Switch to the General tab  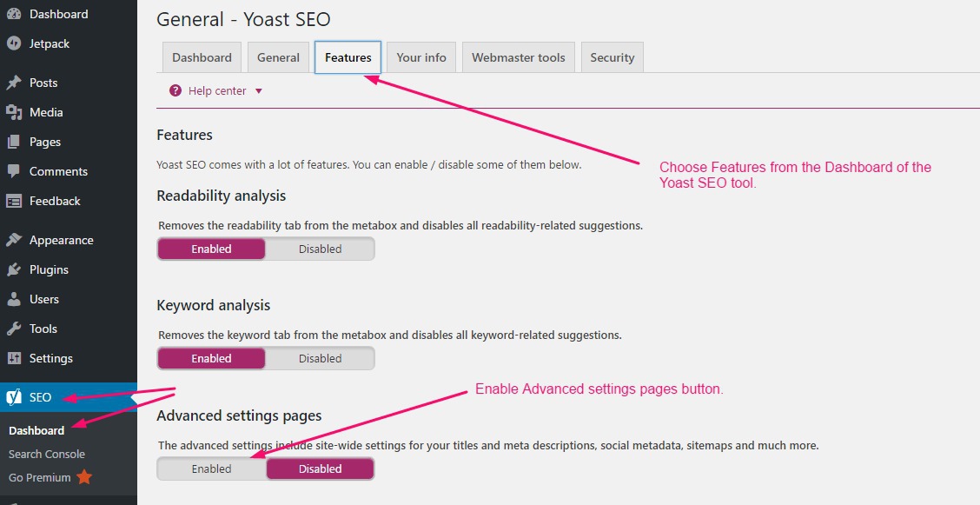[x=278, y=57]
